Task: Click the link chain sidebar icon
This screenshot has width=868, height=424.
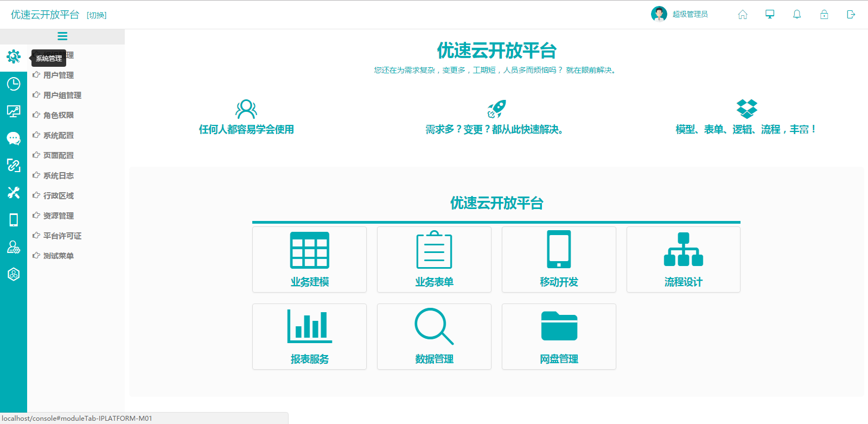Action: pos(14,166)
